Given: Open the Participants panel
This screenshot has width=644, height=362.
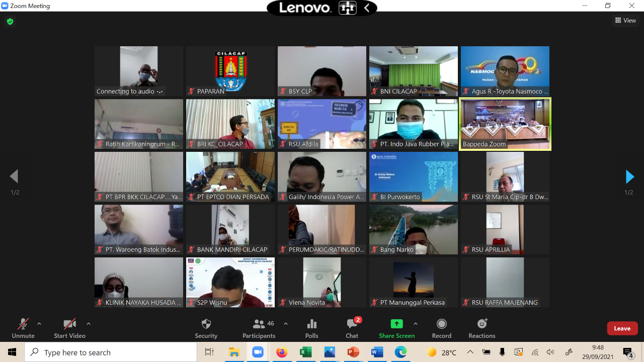Looking at the screenshot, I should coord(259,324).
